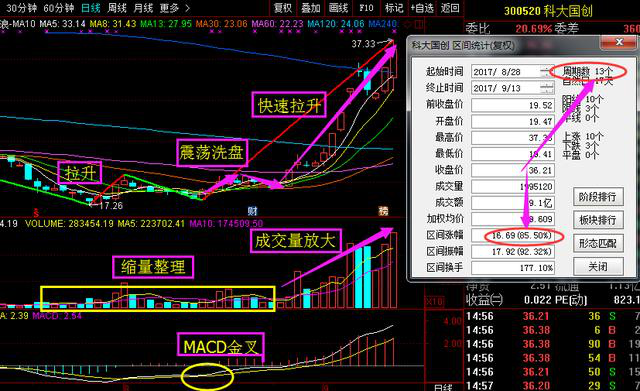This screenshot has height=391, width=640.
Task: Adjust the 终止时间 date spinner
Action: click(546, 88)
